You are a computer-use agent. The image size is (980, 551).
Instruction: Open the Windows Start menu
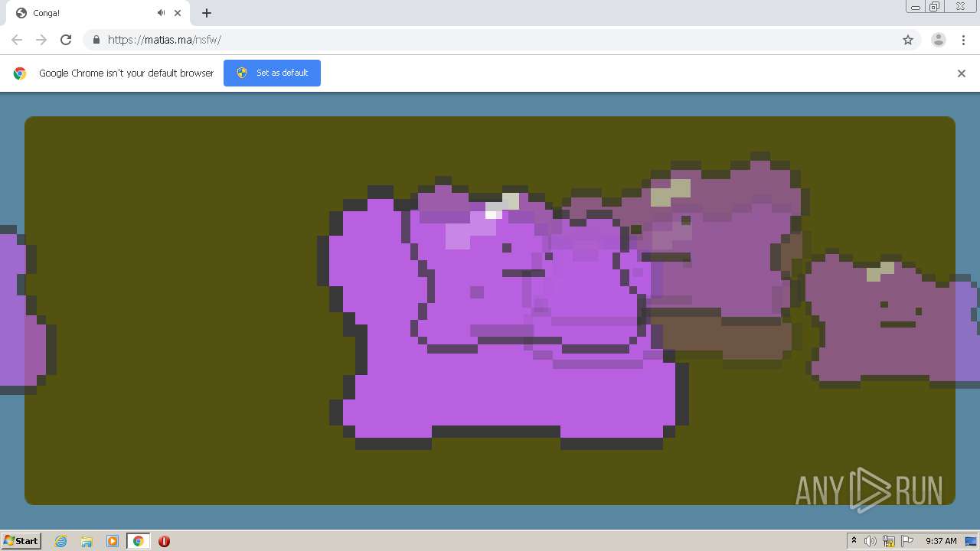click(21, 540)
